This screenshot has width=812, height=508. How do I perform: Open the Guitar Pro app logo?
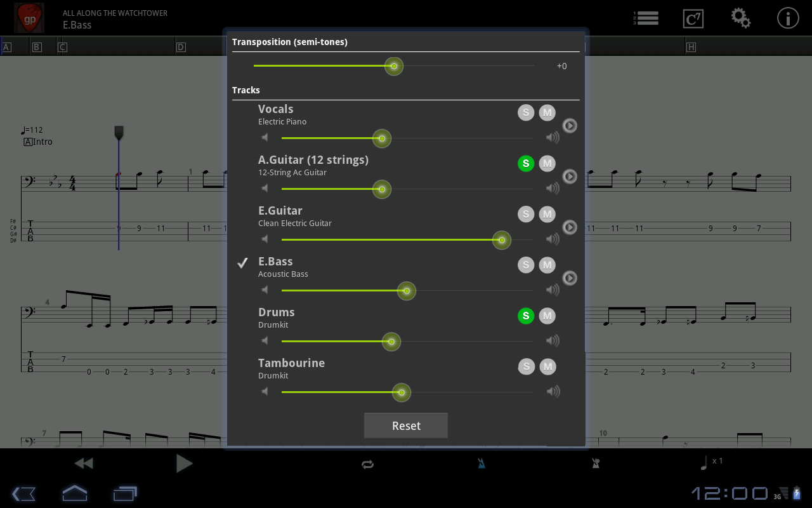tap(29, 18)
